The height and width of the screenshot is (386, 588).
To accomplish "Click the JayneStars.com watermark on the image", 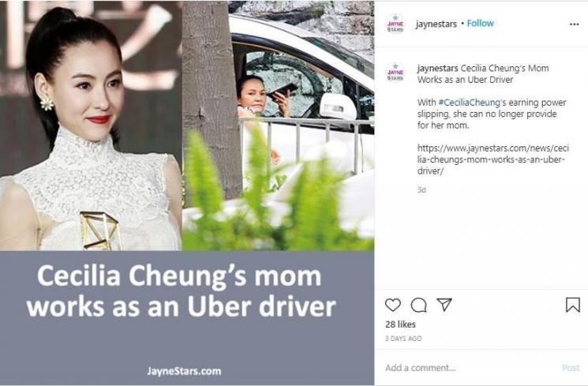I will click(184, 371).
